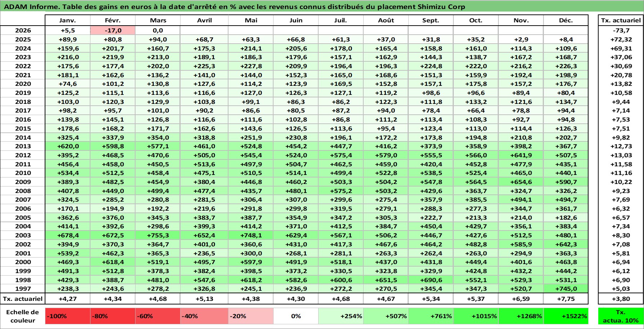644x329 pixels.
Task: Click the +5,5 cell in 2026
Action: click(x=68, y=30)
